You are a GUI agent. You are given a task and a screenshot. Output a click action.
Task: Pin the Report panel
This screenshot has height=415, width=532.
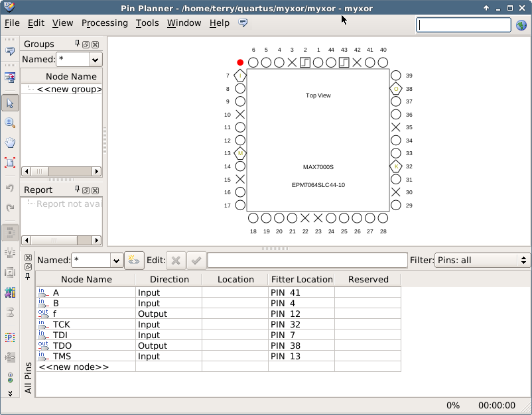[x=77, y=189]
